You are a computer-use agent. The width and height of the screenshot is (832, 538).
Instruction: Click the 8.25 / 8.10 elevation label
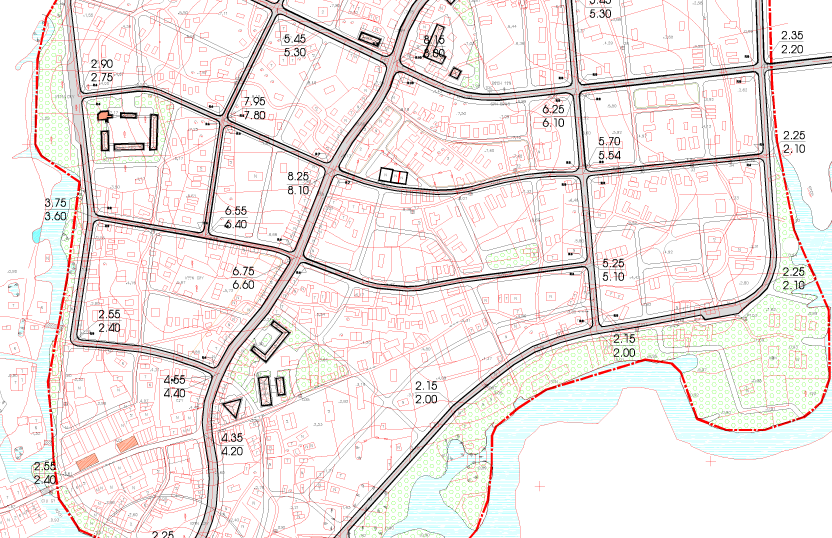(298, 181)
